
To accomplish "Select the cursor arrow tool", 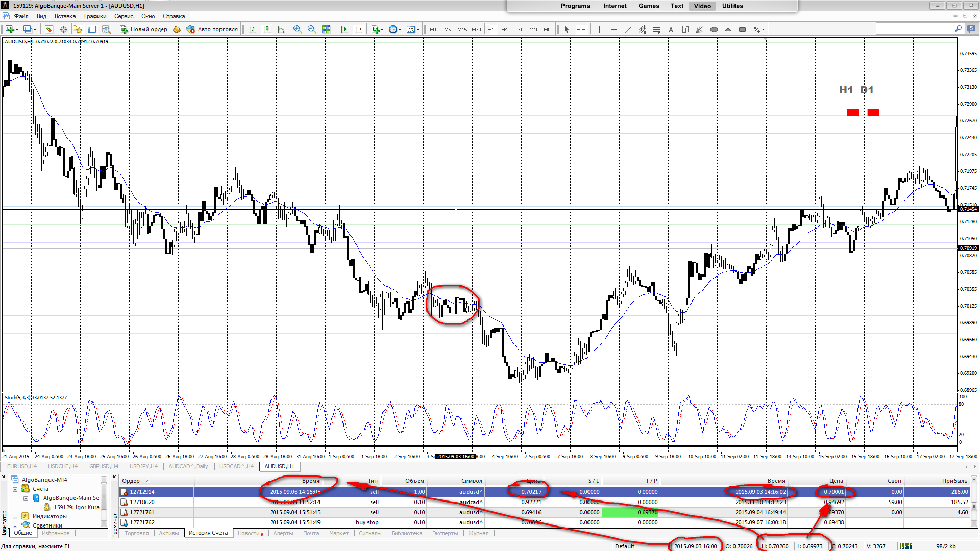I will click(566, 29).
